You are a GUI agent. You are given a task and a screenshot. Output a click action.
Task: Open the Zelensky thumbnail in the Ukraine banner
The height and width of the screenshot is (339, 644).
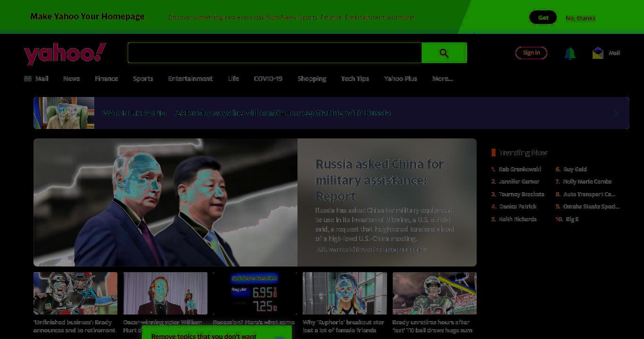(x=64, y=113)
